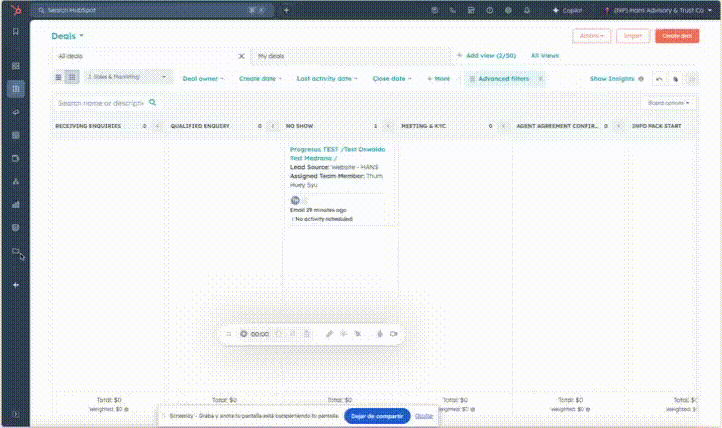Viewport: 722px width, 428px height.
Task: Click the Search name or description field
Action: (x=100, y=103)
